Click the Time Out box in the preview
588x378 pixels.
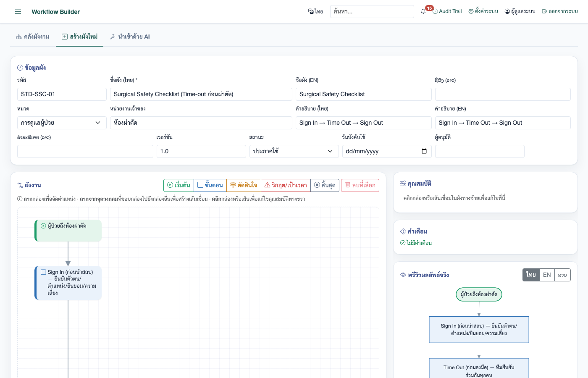coord(479,368)
